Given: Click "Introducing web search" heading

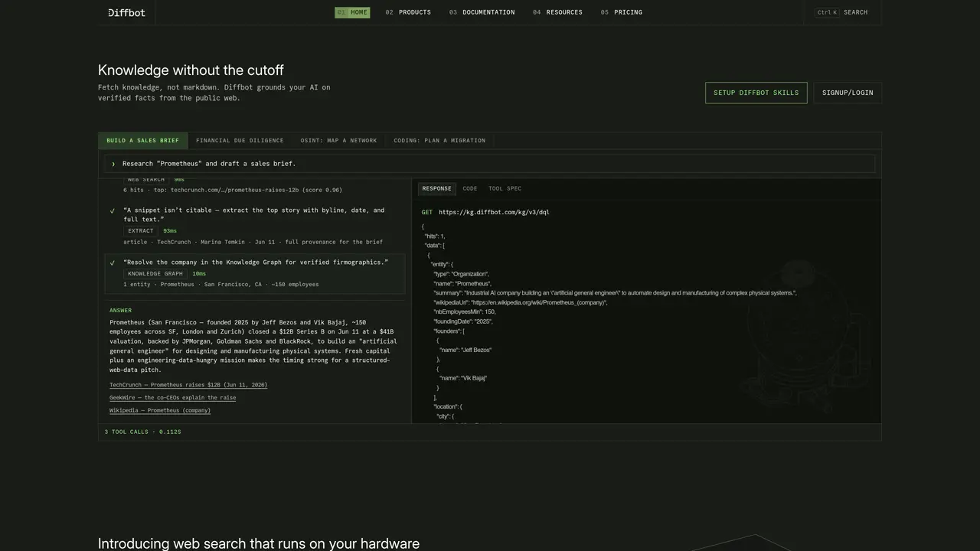Looking at the screenshot, I should point(259,543).
